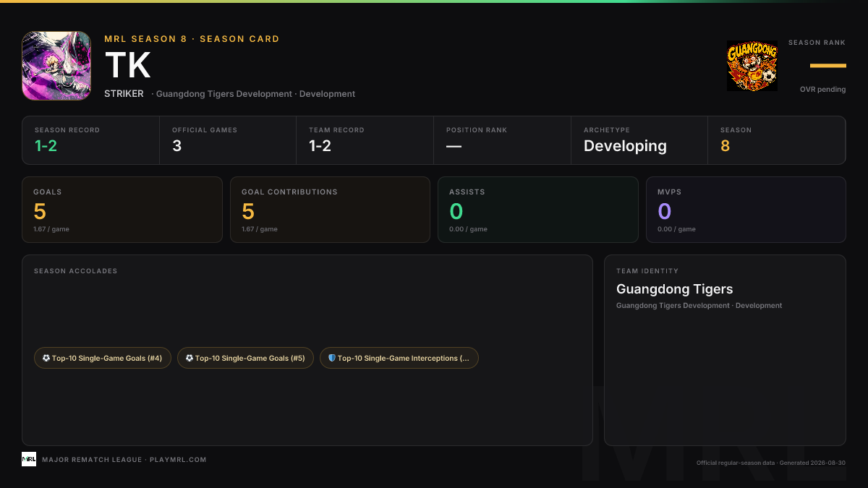Click the soccer ball icon on Goals (#5) badge
The width and height of the screenshot is (868, 488).
pyautogui.click(x=190, y=358)
